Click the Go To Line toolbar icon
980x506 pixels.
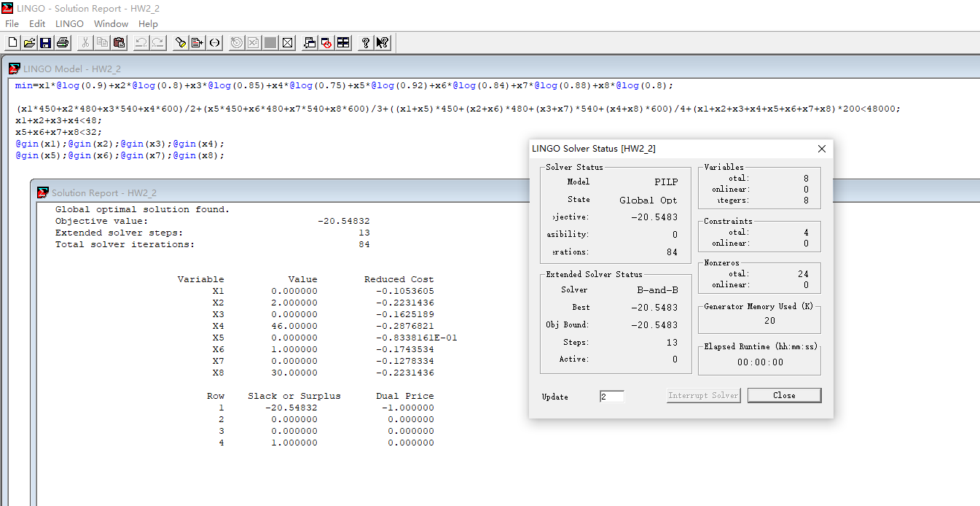coord(197,43)
